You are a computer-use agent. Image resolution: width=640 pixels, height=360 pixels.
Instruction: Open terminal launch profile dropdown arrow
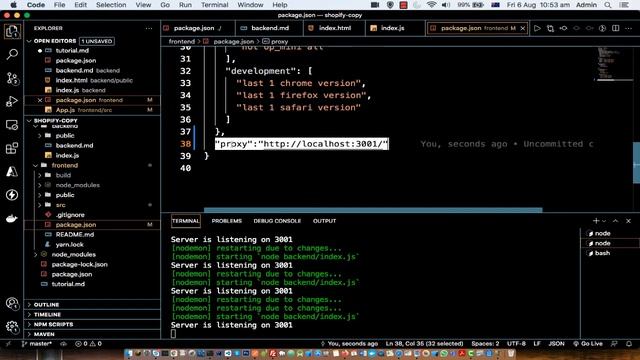pos(604,221)
